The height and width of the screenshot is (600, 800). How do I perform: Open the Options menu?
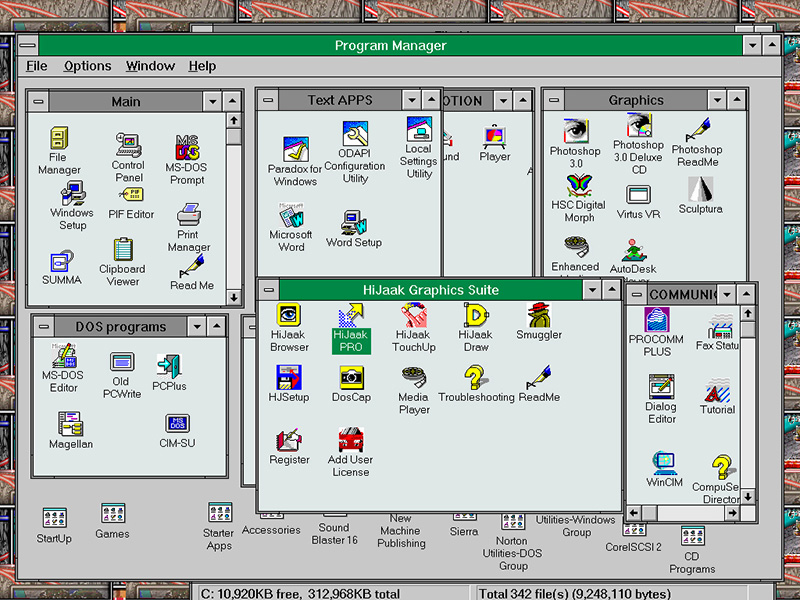[88, 66]
